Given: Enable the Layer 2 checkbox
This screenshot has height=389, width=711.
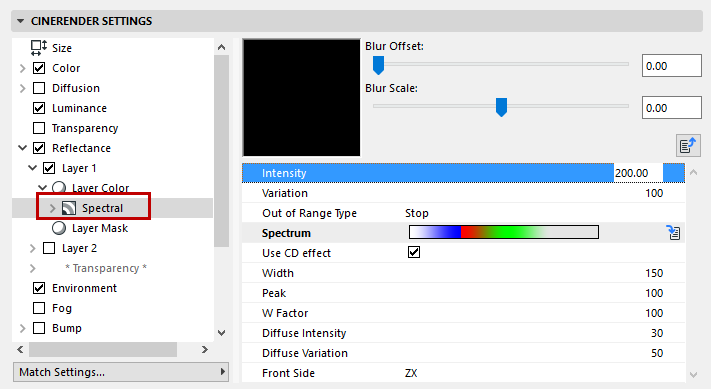Looking at the screenshot, I should click(49, 248).
